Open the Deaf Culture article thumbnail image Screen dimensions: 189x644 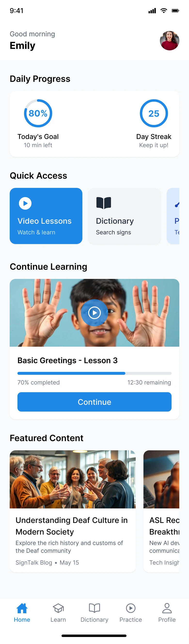pyautogui.click(x=73, y=479)
